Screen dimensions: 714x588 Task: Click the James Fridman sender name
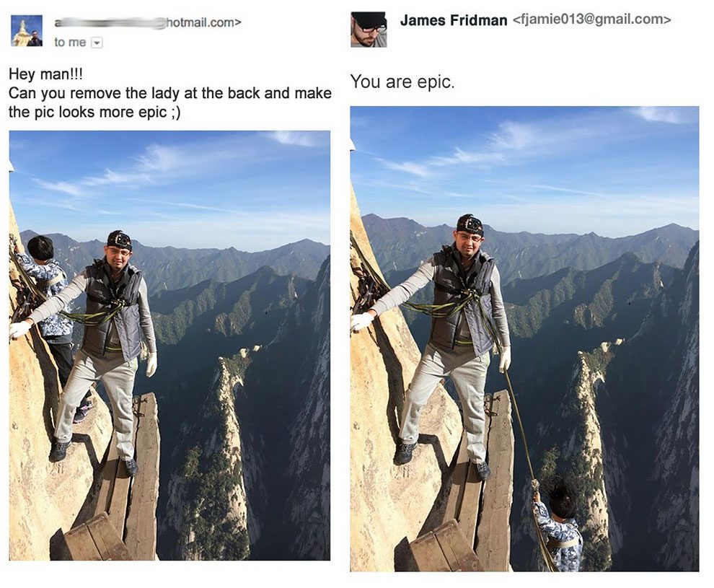click(454, 20)
